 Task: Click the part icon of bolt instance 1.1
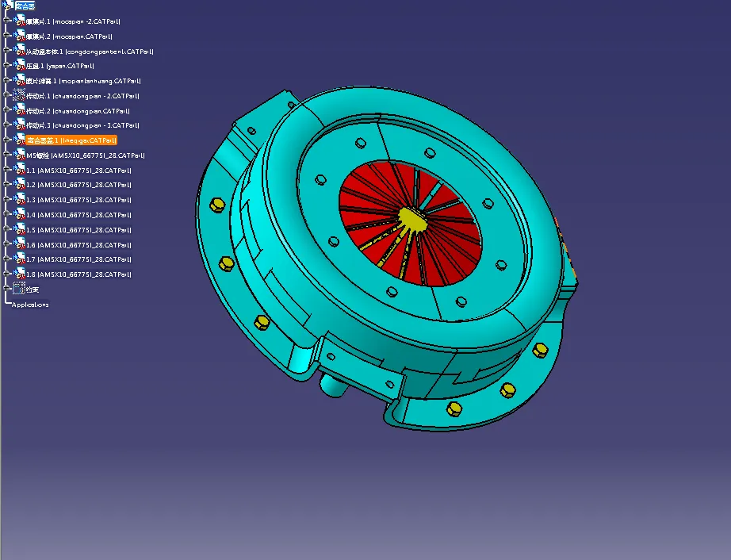[19, 170]
